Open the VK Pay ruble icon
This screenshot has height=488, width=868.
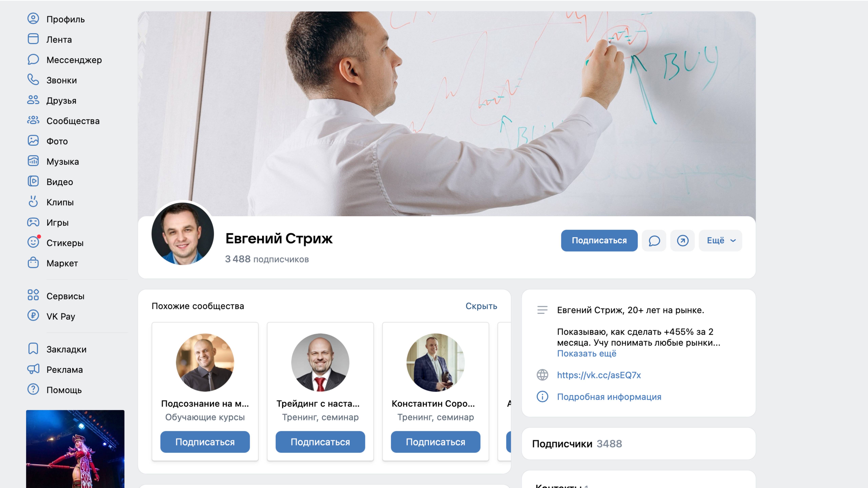point(33,316)
